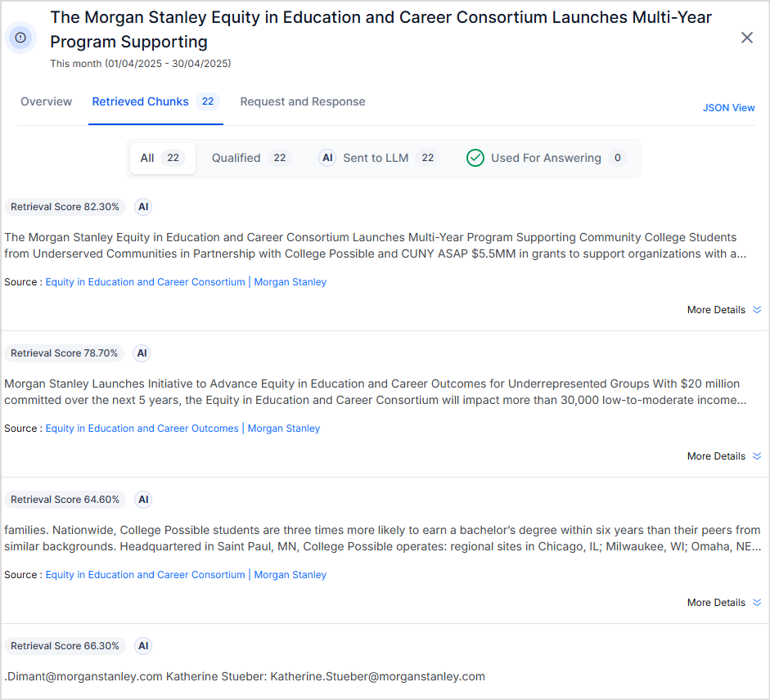Open JSON View
The width and height of the screenshot is (770, 700).
tap(728, 108)
